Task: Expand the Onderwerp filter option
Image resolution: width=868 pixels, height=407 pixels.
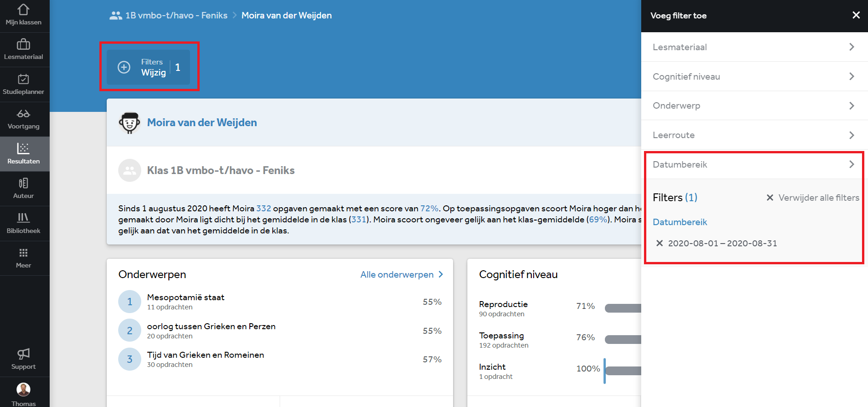Action: [754, 105]
